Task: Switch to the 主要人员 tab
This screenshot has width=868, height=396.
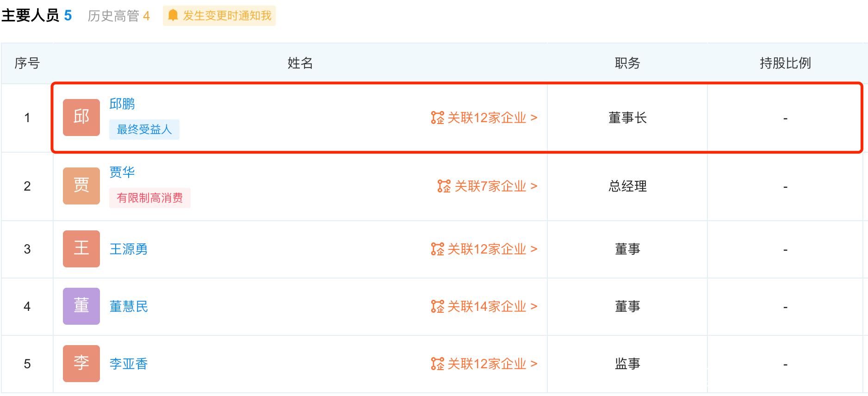Action: pyautogui.click(x=37, y=16)
